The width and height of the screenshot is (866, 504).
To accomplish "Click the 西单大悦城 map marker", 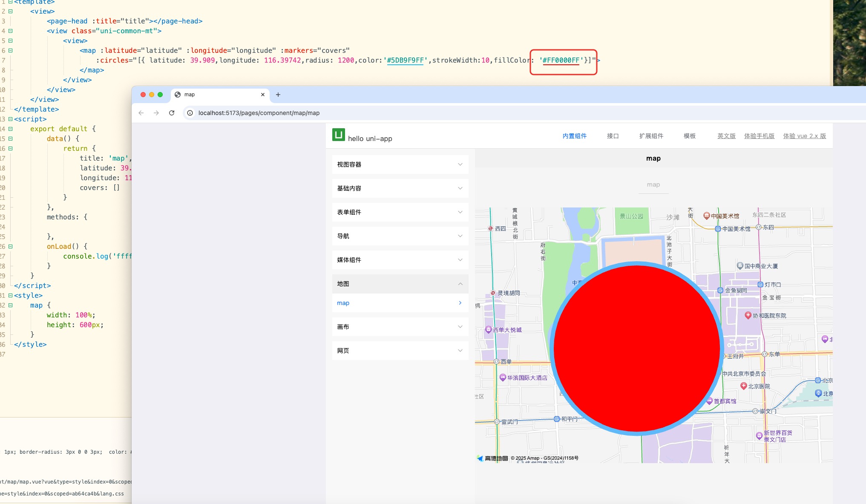I will pyautogui.click(x=489, y=329).
